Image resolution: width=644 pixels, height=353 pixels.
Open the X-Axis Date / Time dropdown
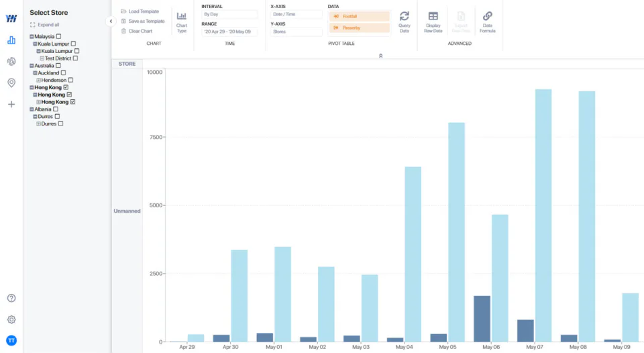296,14
